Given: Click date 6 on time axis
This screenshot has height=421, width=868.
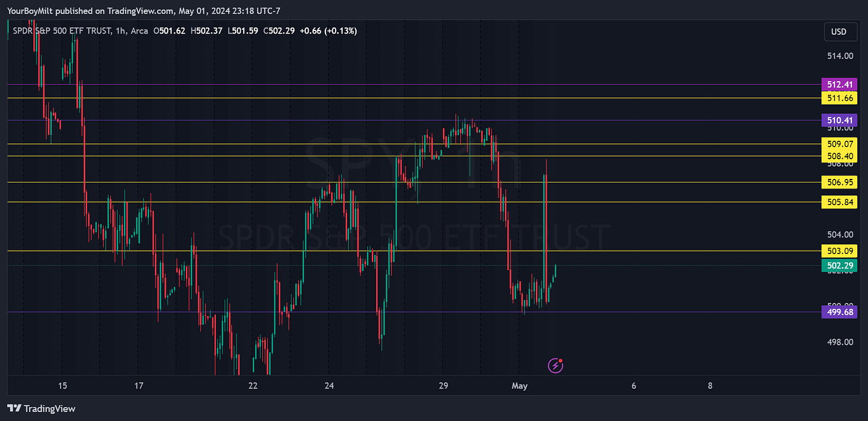Looking at the screenshot, I should click(x=634, y=386).
